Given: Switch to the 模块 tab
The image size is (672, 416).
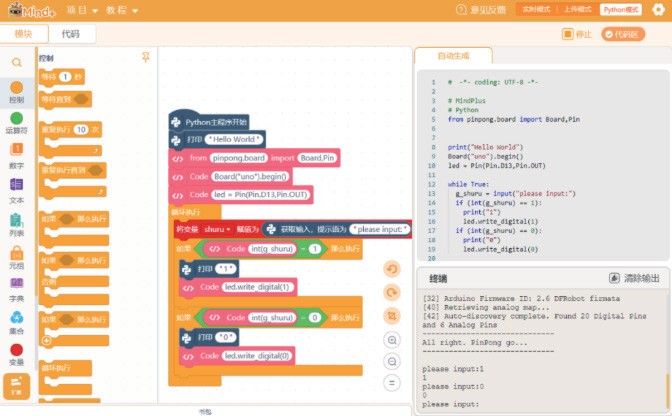Looking at the screenshot, I should 24,34.
